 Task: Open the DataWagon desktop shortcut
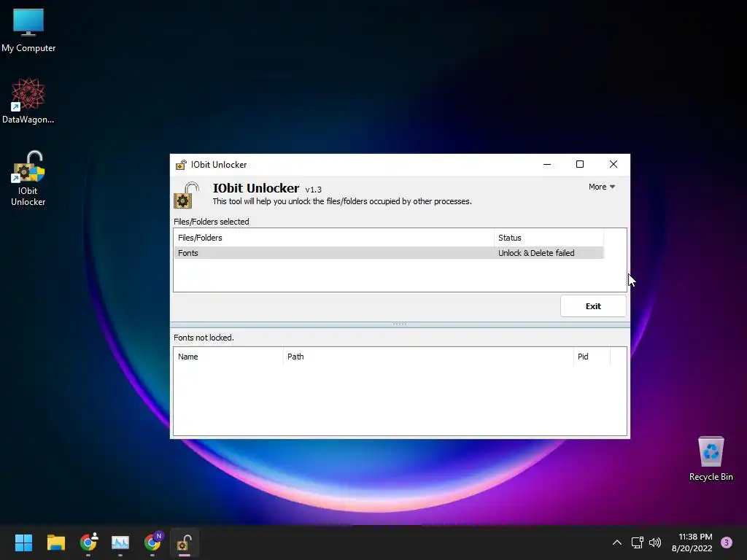[x=28, y=101]
